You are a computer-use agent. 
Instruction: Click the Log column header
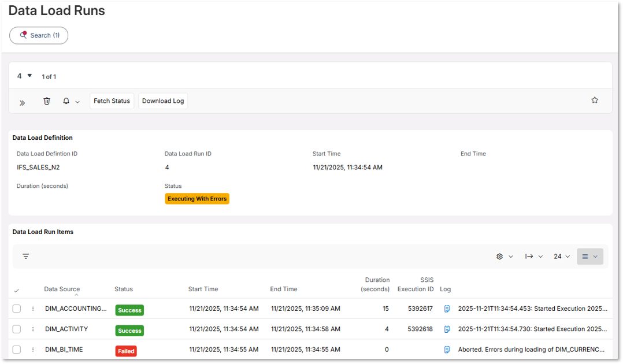point(445,289)
